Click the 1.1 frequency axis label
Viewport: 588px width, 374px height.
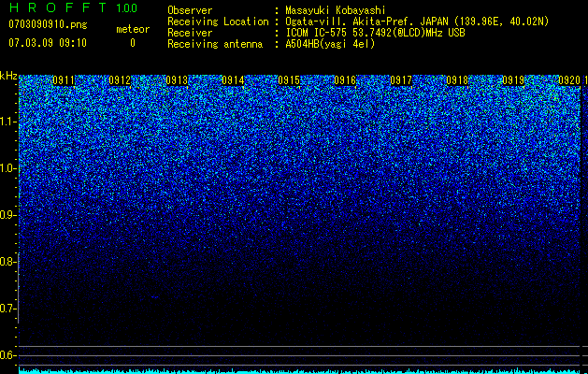coord(7,122)
